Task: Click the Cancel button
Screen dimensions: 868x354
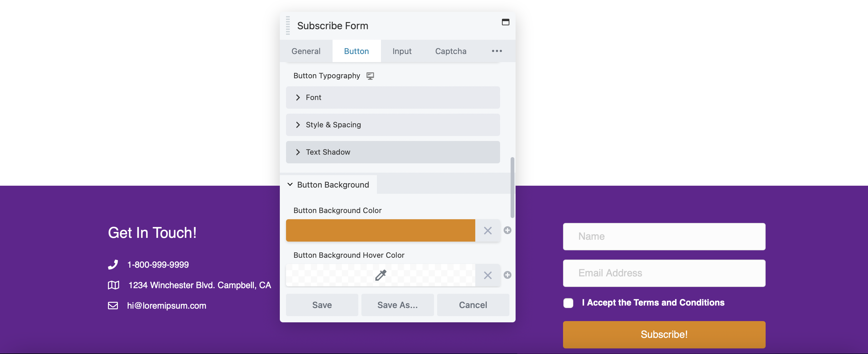Action: [x=473, y=304]
